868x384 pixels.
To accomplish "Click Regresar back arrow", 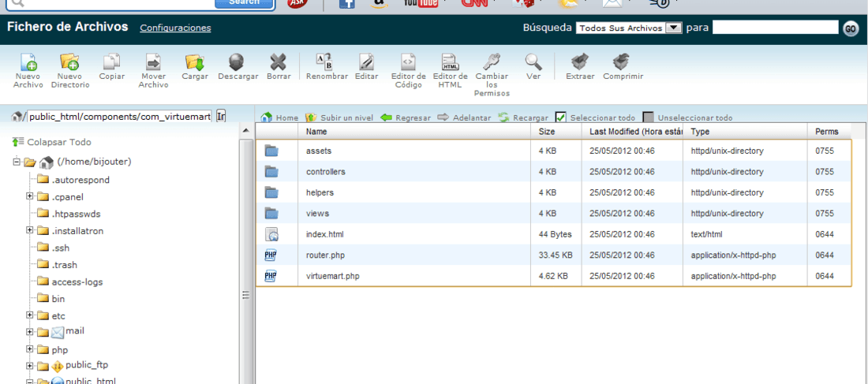I will tap(406, 117).
